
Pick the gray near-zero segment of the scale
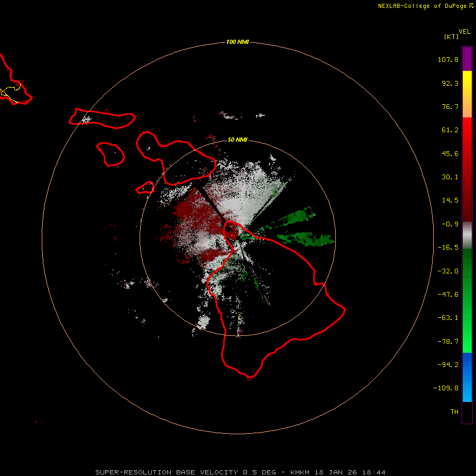coord(467,235)
